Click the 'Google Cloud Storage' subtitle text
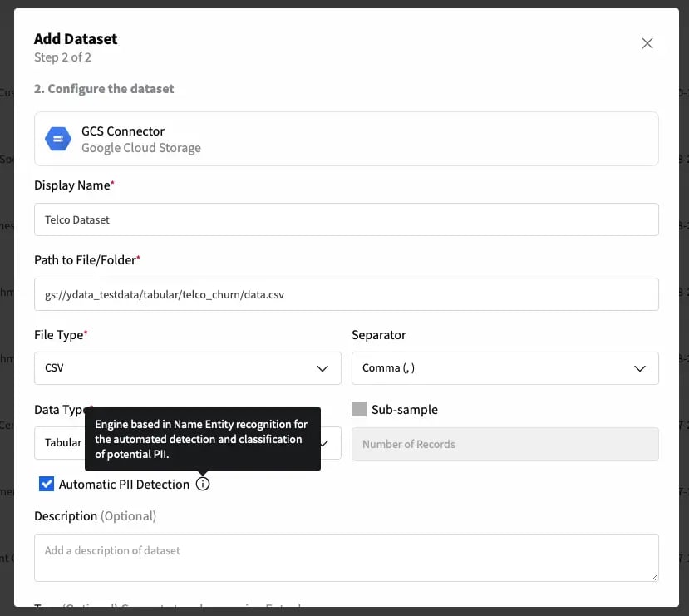Screen dimensions: 689x616 pos(141,148)
